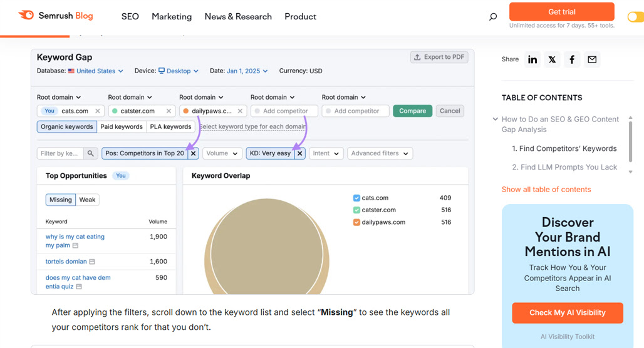Click Check My AI Visibility button
The height and width of the screenshot is (348, 644).
[567, 313]
